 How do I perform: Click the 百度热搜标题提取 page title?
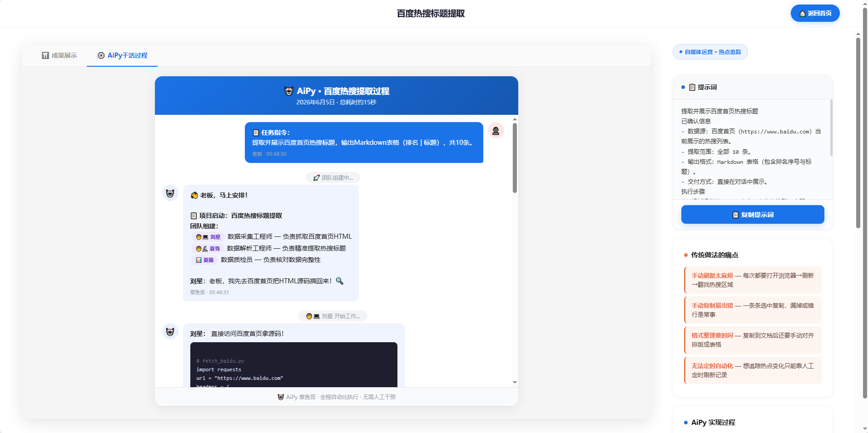click(x=431, y=14)
